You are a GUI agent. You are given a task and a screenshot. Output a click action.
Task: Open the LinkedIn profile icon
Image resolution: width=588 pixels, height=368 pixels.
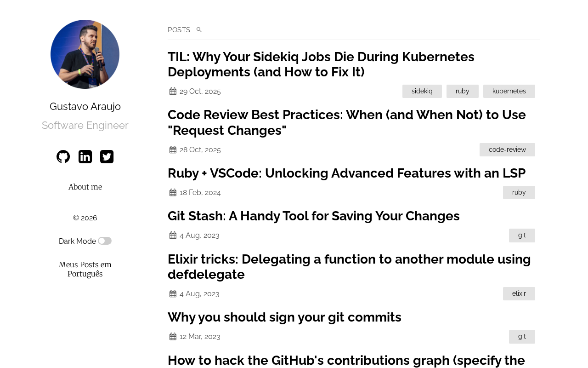[x=85, y=157]
